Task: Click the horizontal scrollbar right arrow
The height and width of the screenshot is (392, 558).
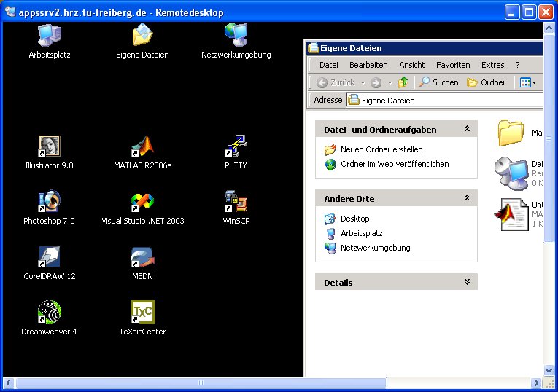Action: (x=536, y=383)
